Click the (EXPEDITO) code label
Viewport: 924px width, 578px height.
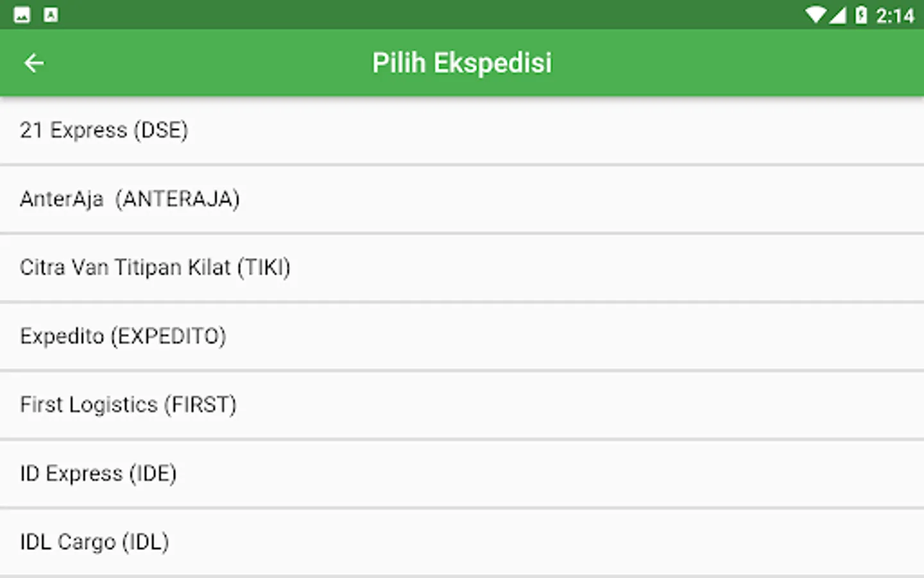169,336
